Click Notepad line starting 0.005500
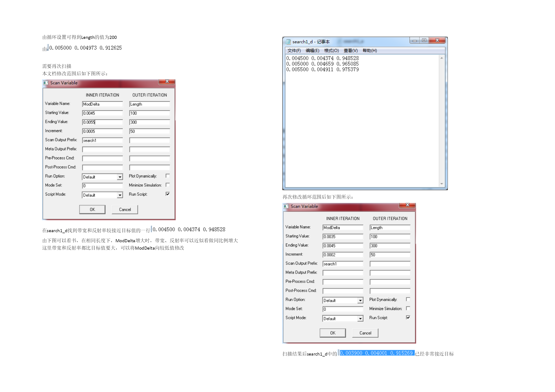The image size is (555, 392). click(322, 69)
